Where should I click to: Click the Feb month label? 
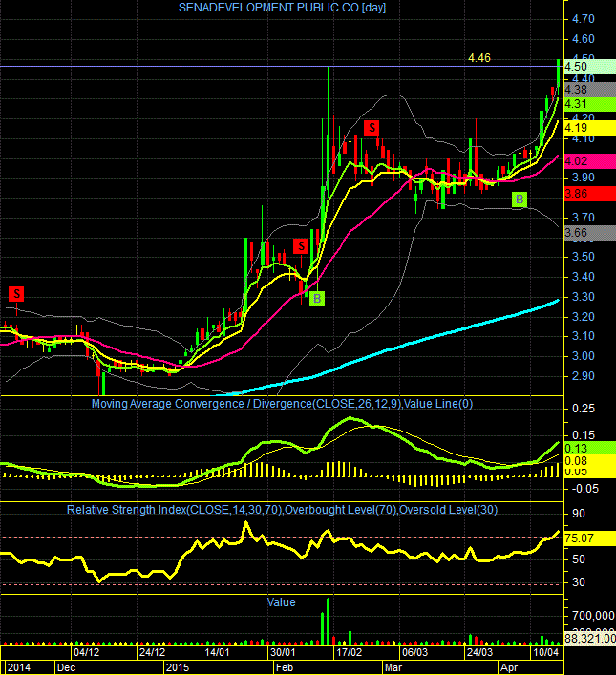(285, 667)
